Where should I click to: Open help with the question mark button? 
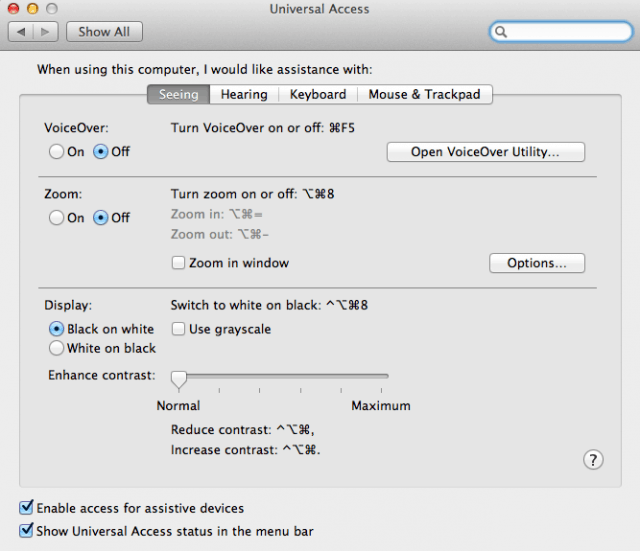click(593, 460)
